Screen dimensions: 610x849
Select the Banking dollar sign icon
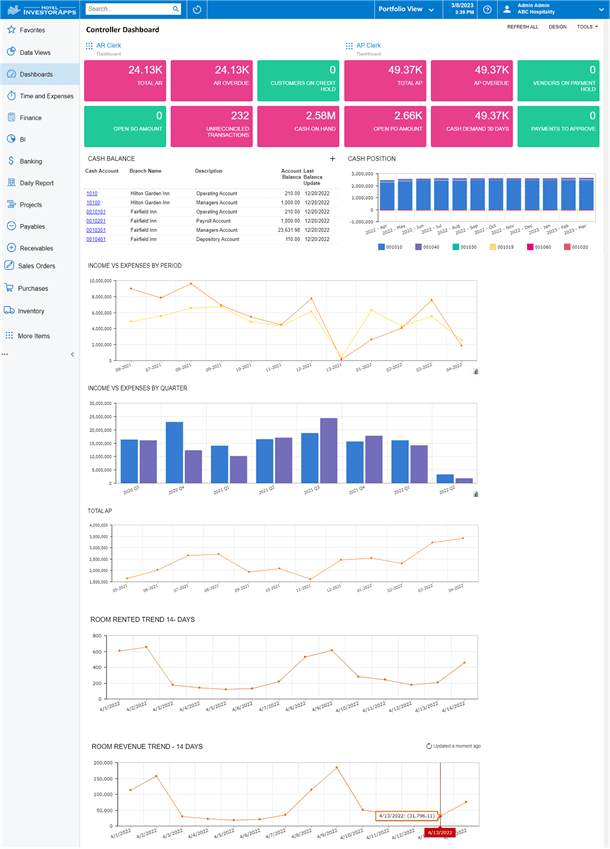(11, 161)
